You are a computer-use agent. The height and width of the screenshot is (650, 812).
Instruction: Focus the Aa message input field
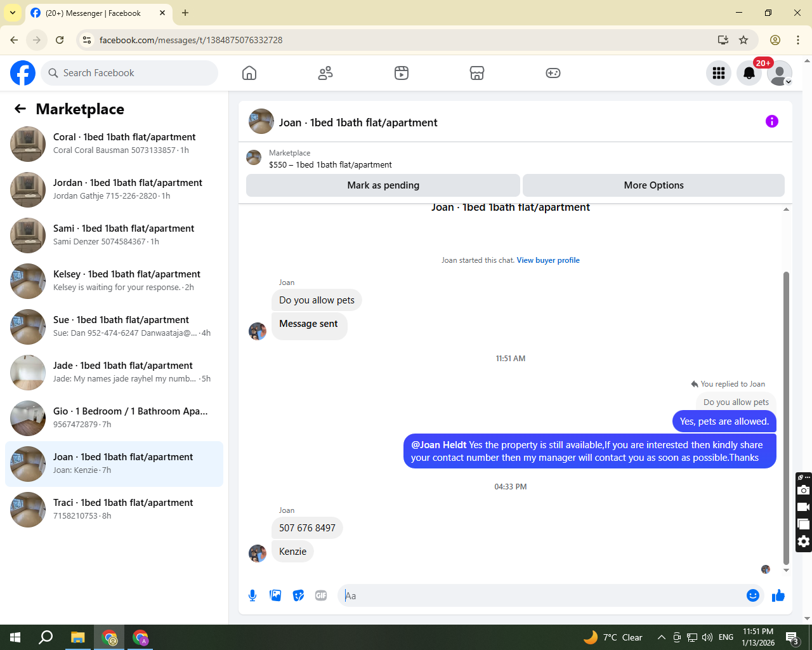(542, 595)
